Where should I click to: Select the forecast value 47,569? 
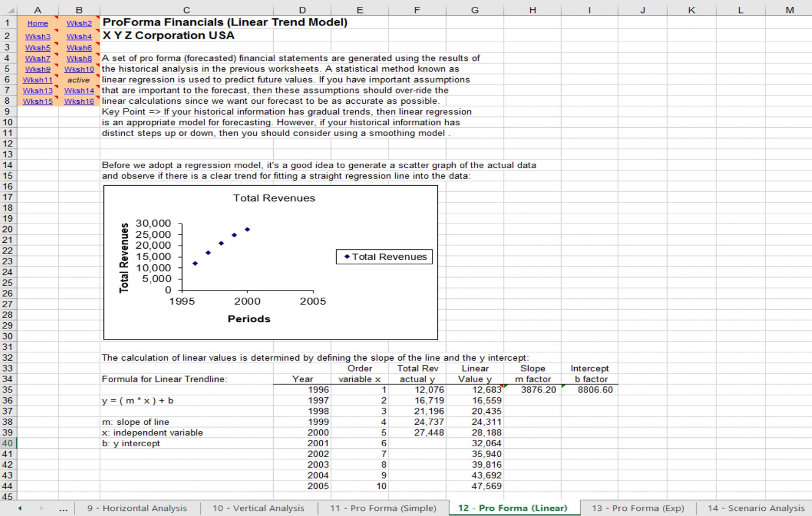[x=475, y=486]
